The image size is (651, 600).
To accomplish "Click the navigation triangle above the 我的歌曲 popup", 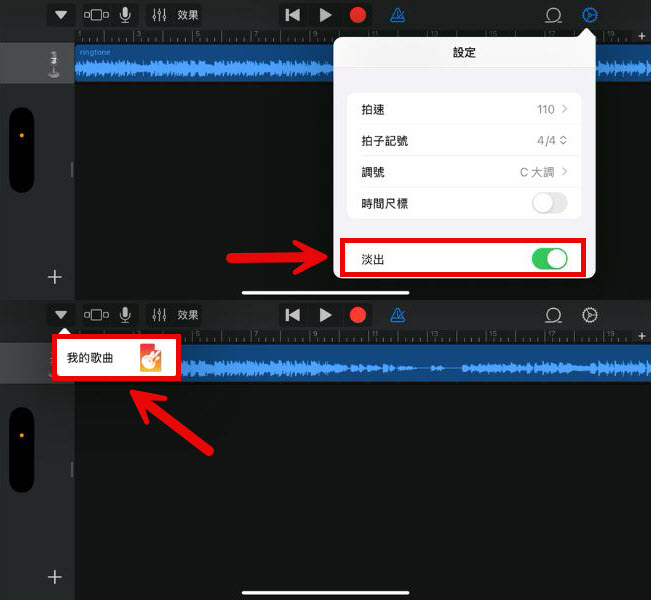I will pos(62,315).
